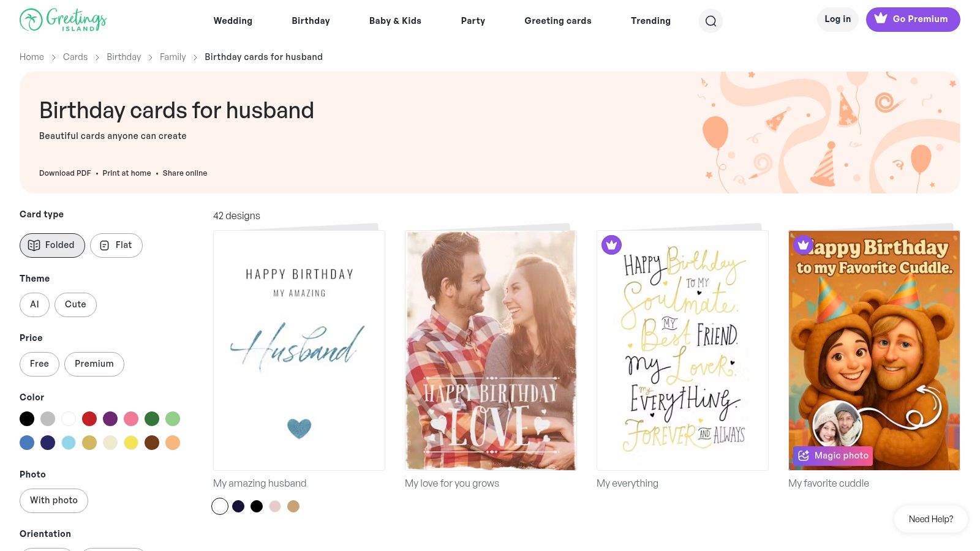Open the Wedding navigation menu
This screenshot has height=551, width=980.
[233, 21]
